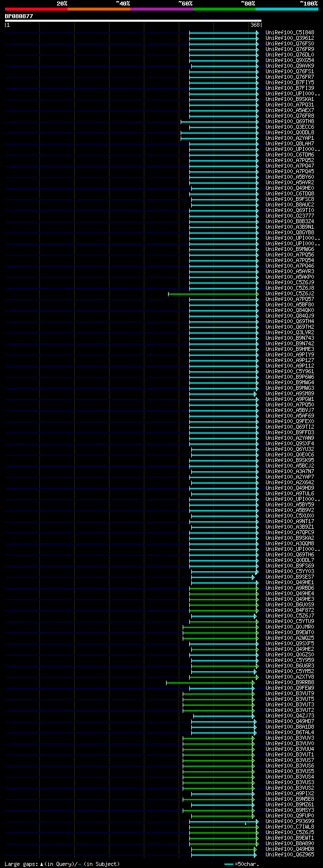Open hit UniRef100_B9SKA1
This screenshot has height=868, width=323.
[x=290, y=99]
